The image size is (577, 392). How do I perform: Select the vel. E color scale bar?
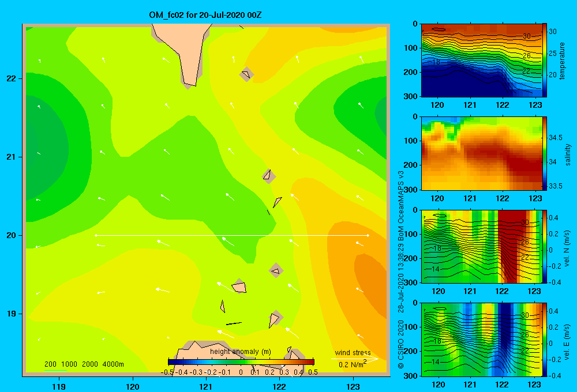tap(545, 340)
